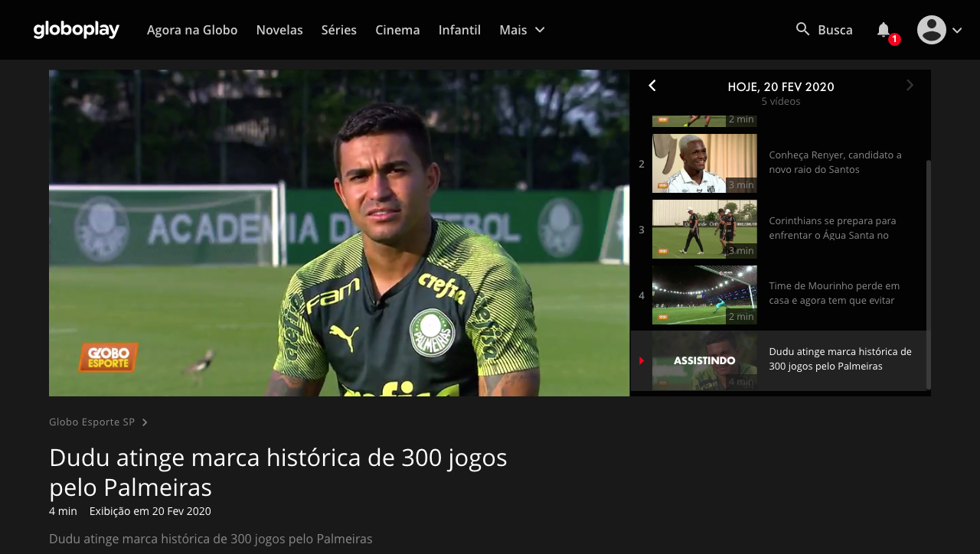
Task: Expand the account menu chevron
Action: click(957, 30)
